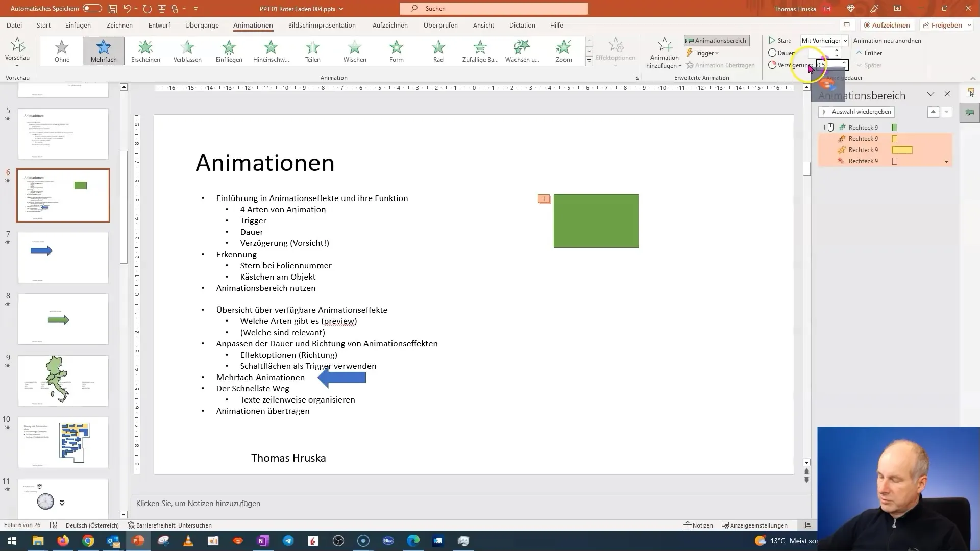Image resolution: width=980 pixels, height=551 pixels.
Task: Click the Wischen animation icon
Action: point(355,51)
